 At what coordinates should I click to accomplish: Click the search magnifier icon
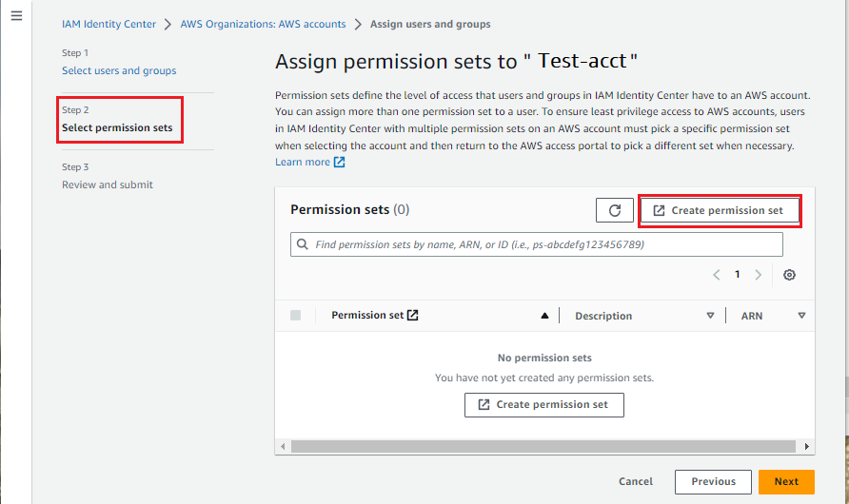pyautogui.click(x=303, y=244)
